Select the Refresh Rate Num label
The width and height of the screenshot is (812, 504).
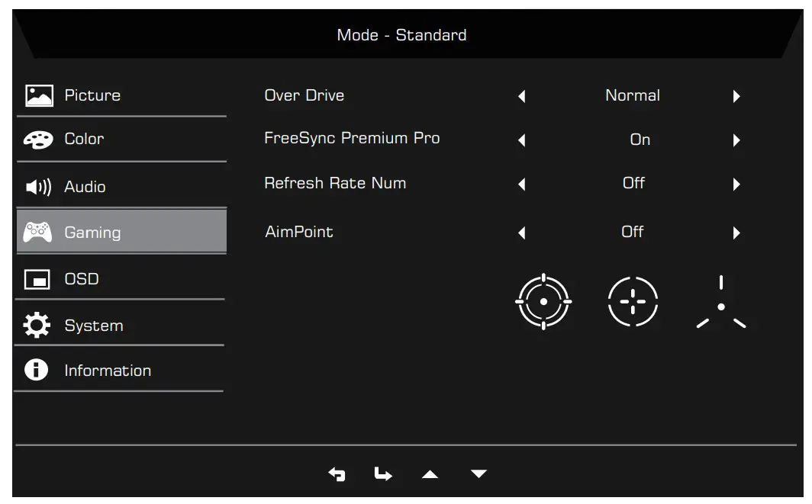[335, 183]
